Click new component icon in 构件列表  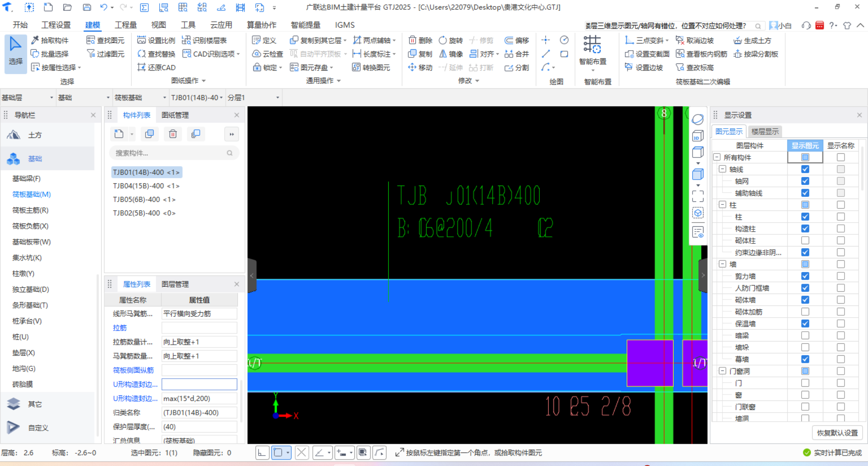[119, 134]
